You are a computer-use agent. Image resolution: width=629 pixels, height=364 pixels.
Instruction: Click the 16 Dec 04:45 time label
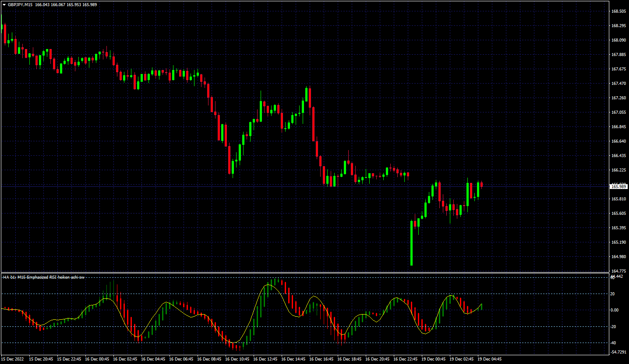pyautogui.click(x=153, y=359)
